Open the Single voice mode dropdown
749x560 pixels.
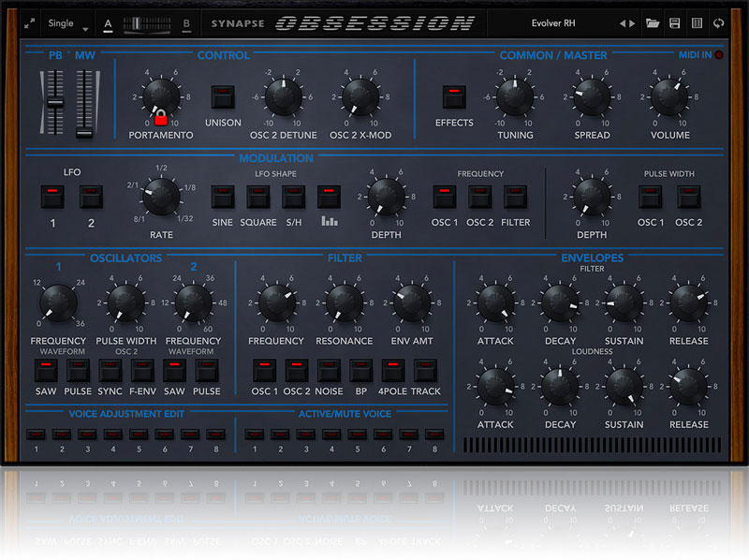pos(69,23)
